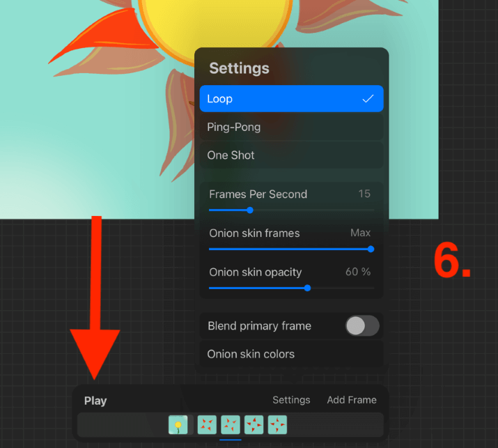
Task: Click the Onion skin frames value Max
Action: tap(361, 233)
